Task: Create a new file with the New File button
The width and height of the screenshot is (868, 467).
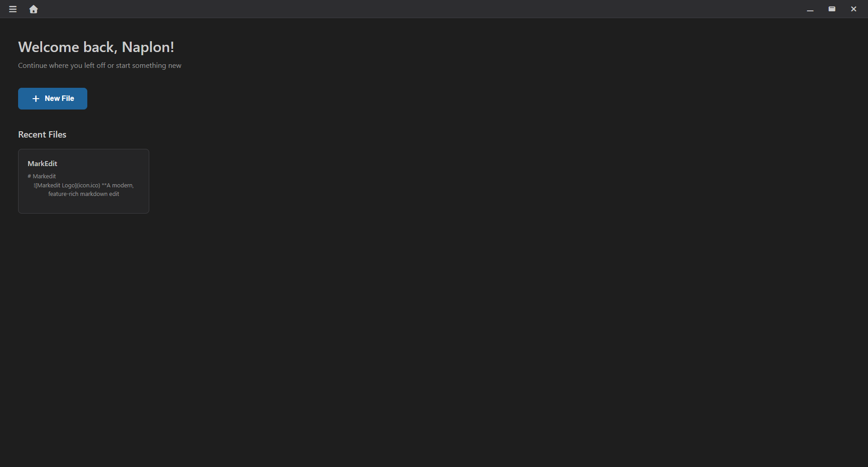Action: [x=52, y=99]
